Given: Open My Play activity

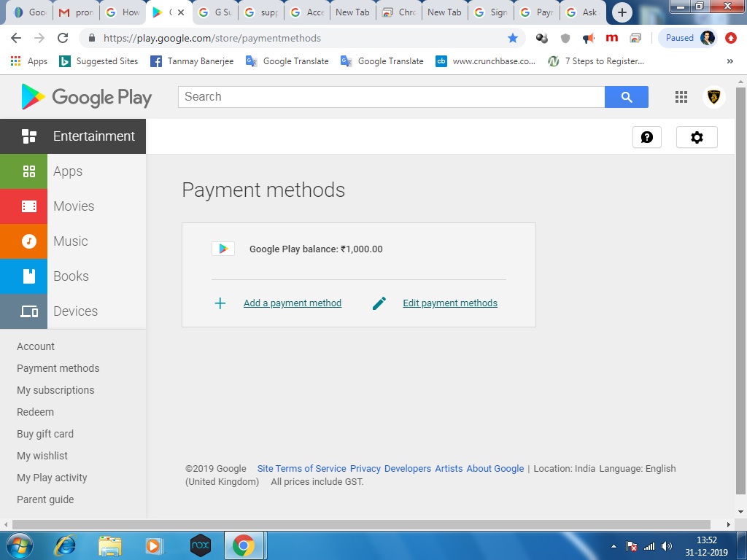Looking at the screenshot, I should coord(52,478).
